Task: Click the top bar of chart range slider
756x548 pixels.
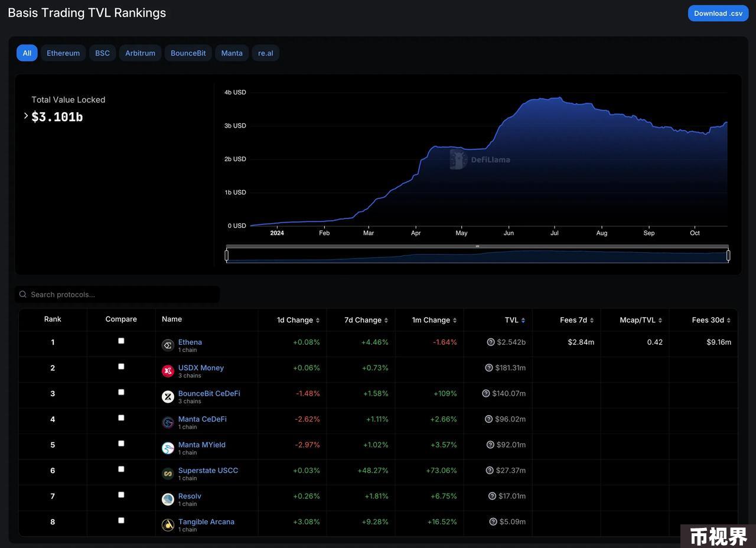Action: [x=477, y=246]
